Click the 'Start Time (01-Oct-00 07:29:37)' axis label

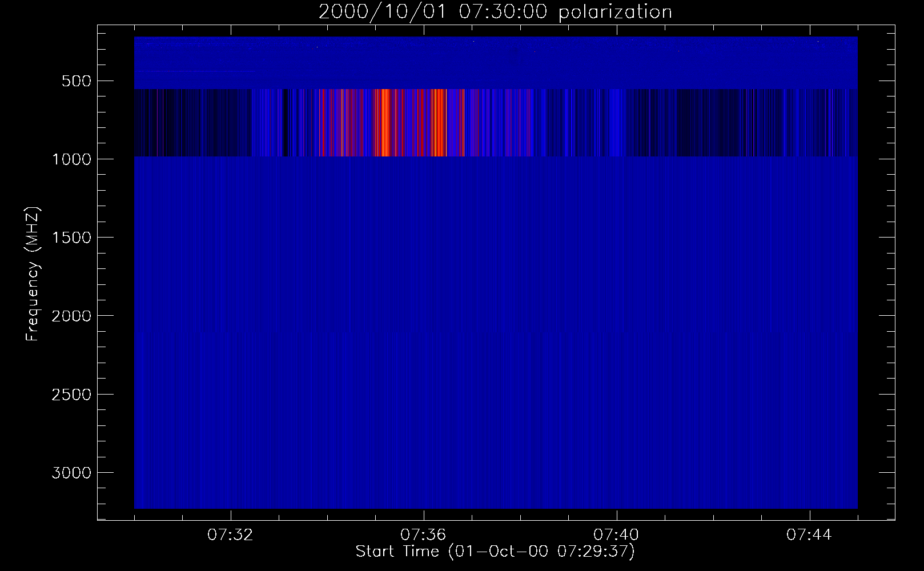(495, 552)
